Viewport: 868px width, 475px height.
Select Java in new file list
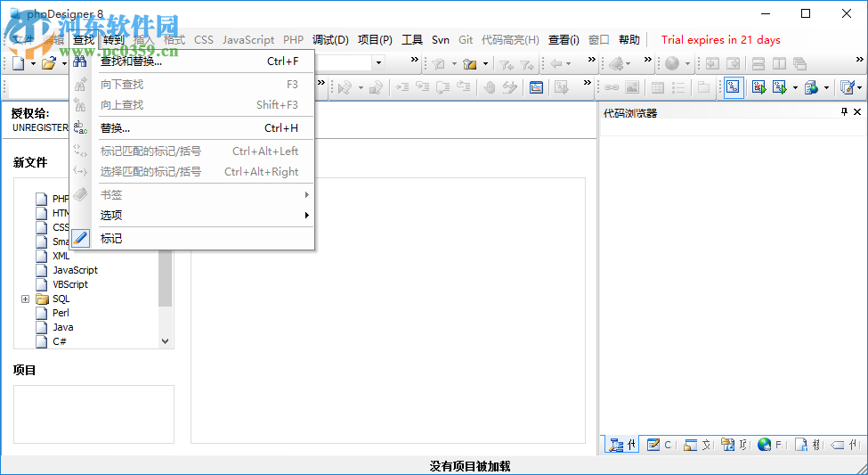62,327
